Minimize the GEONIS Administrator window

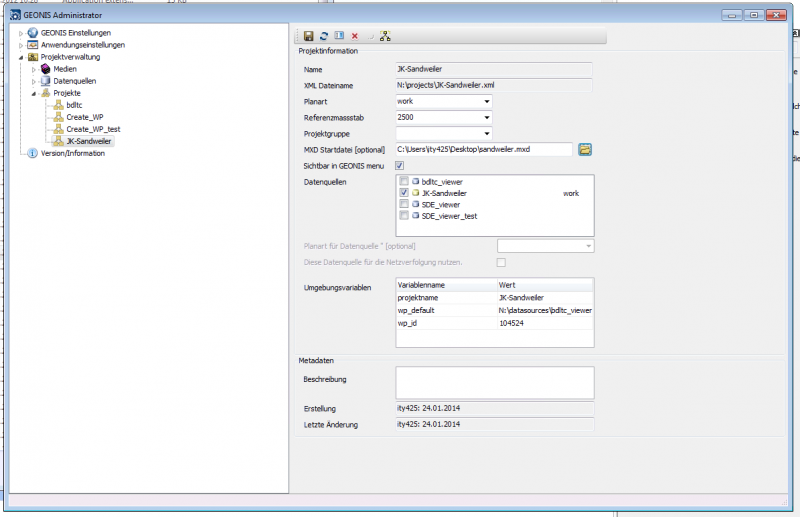pyautogui.click(x=732, y=15)
